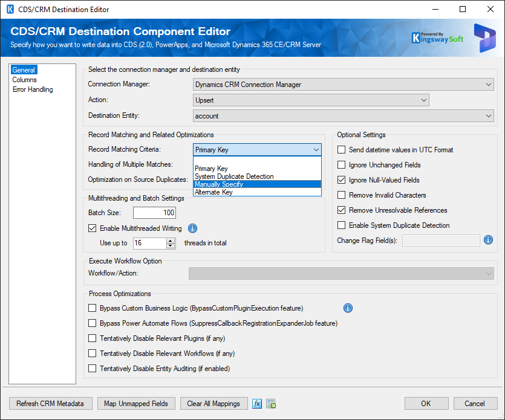The image size is (505, 420).
Task: Click the expression fx icon
Action: click(x=257, y=403)
